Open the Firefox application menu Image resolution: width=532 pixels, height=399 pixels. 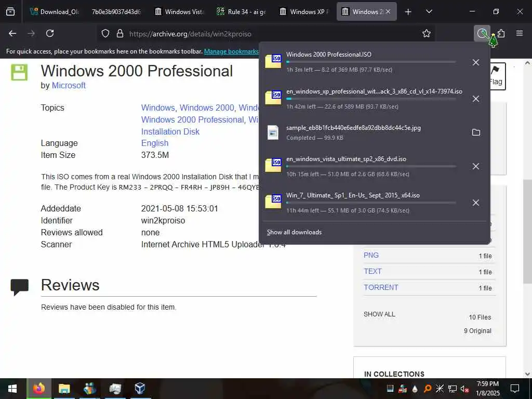[x=520, y=33]
